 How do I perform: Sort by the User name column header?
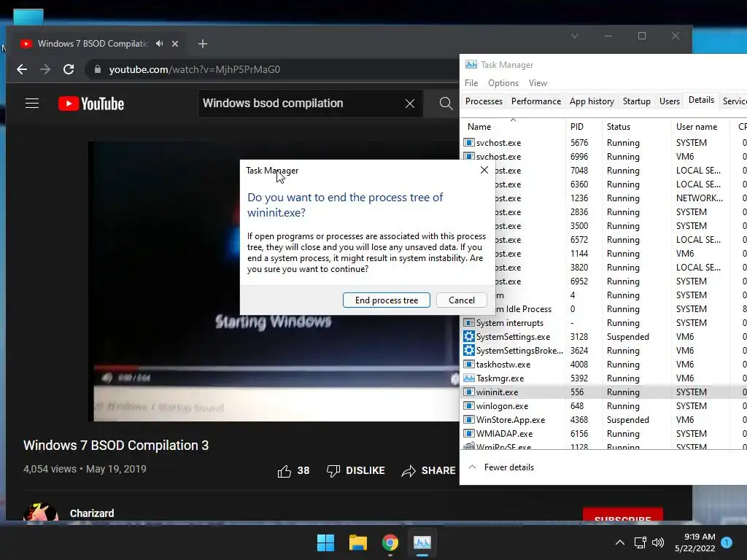click(x=700, y=127)
